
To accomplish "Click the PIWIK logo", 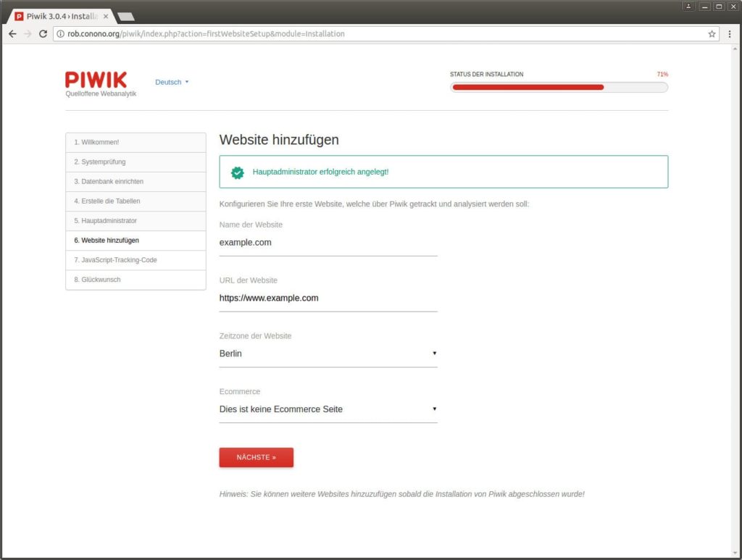I will point(96,80).
